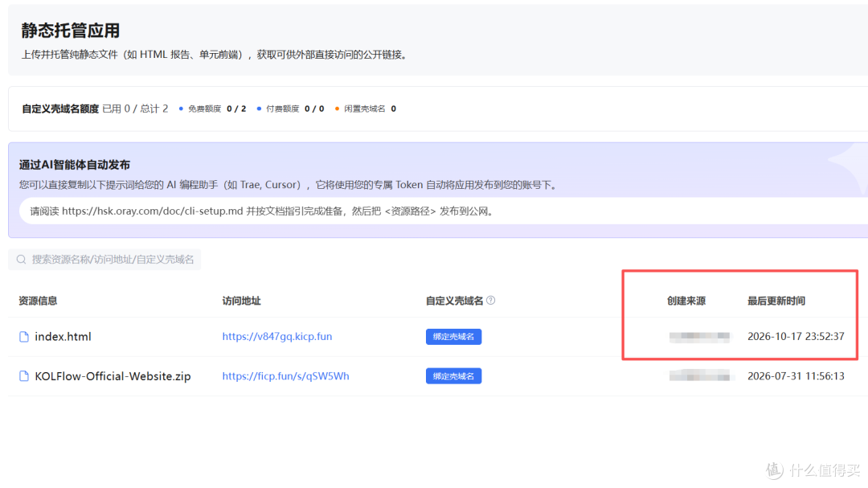This screenshot has width=868, height=488.
Task: Select the KOLFlow-Official-Website.zip file name
Action: pyautogui.click(x=113, y=376)
